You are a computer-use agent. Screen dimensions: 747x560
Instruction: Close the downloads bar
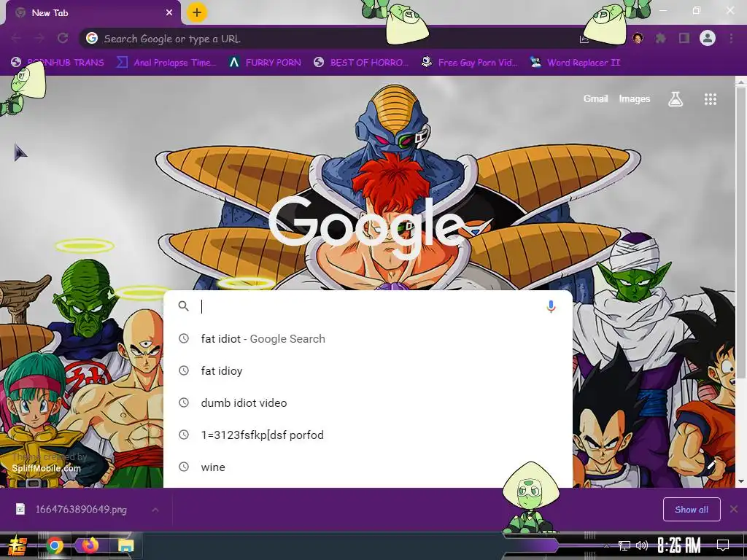[x=734, y=510]
